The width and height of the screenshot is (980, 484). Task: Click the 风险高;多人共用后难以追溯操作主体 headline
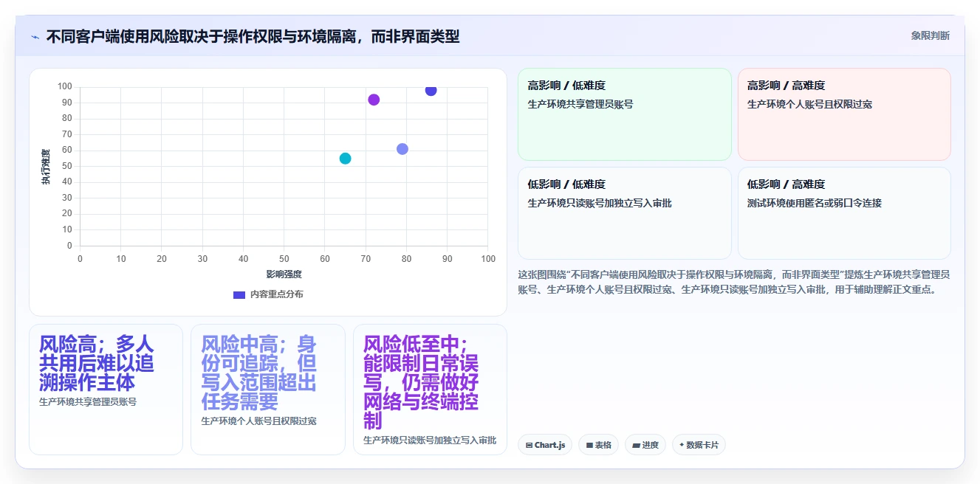(97, 364)
